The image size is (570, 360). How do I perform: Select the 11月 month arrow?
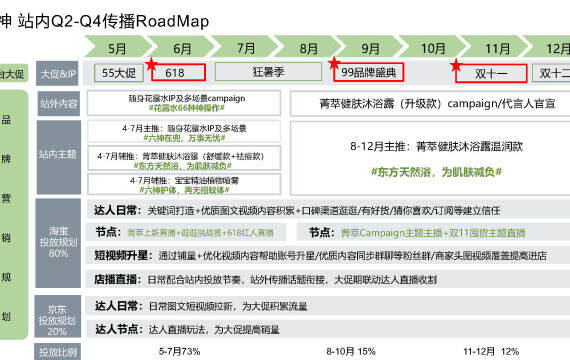pyautogui.click(x=496, y=46)
